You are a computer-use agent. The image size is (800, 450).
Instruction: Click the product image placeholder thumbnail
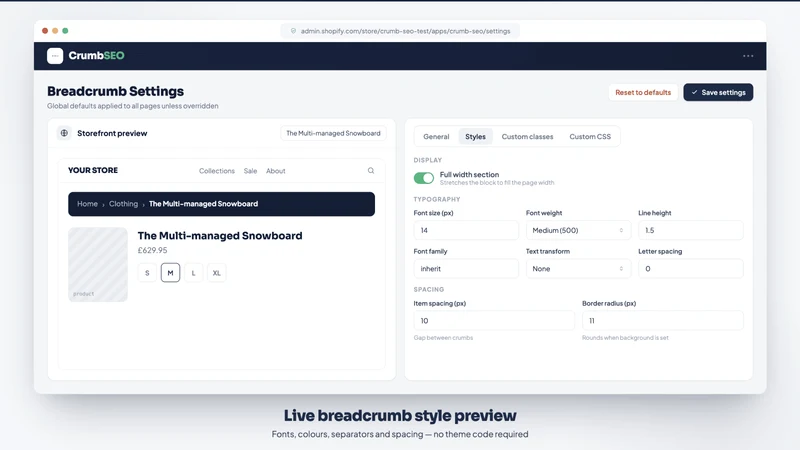pyautogui.click(x=98, y=264)
